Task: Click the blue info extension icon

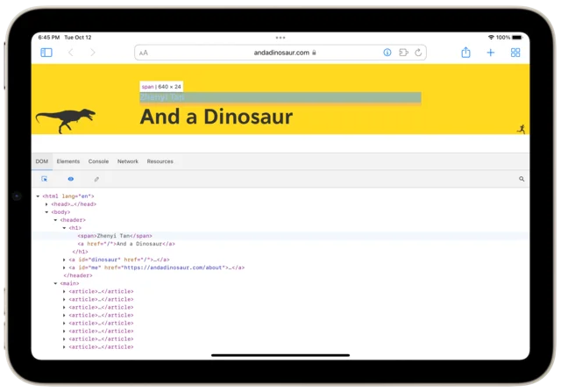Action: tap(387, 53)
